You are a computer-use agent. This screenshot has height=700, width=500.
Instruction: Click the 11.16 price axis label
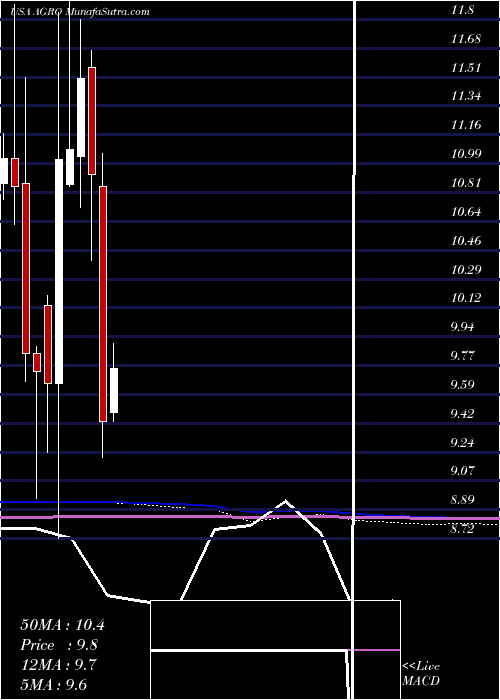(x=466, y=125)
